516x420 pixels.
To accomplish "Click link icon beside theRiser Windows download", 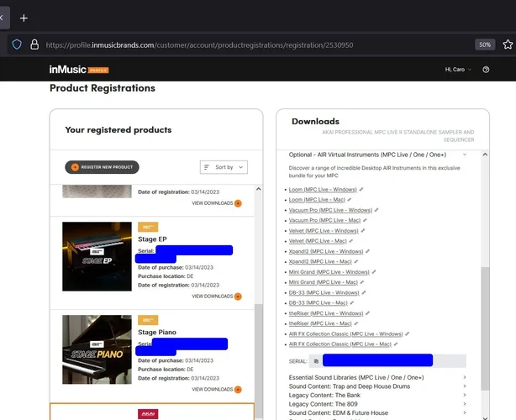I will pyautogui.click(x=367, y=313).
